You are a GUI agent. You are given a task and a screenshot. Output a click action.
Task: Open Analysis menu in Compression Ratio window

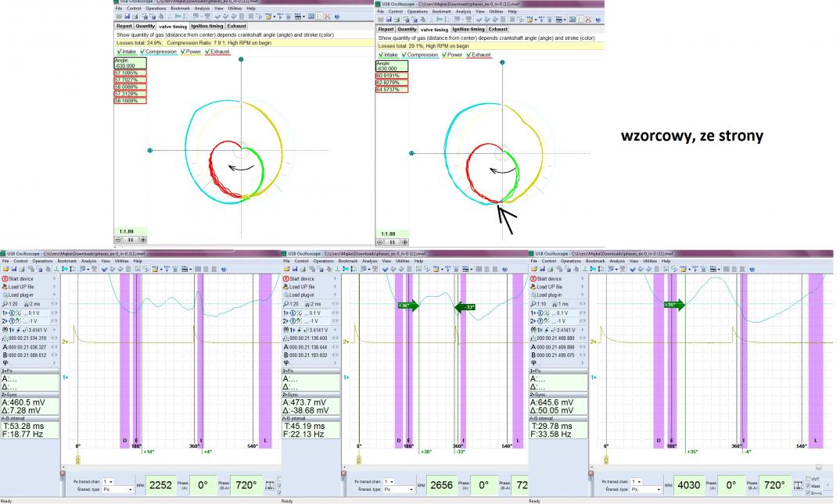pos(202,9)
